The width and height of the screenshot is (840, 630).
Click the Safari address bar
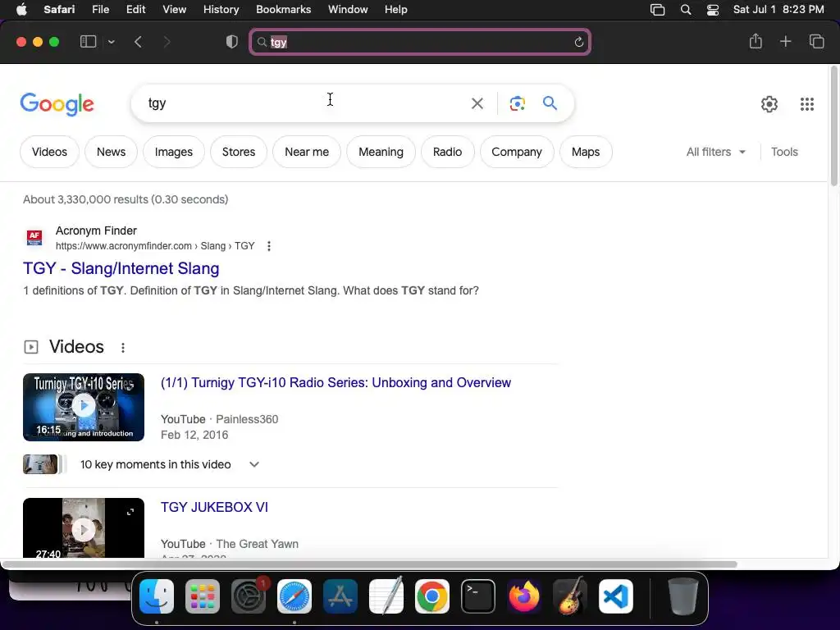420,43
